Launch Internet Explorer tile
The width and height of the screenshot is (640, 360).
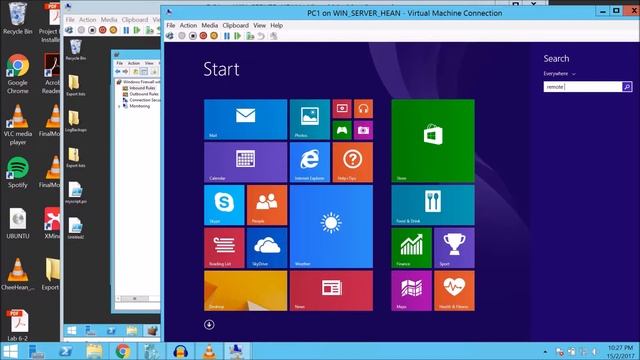click(x=310, y=162)
